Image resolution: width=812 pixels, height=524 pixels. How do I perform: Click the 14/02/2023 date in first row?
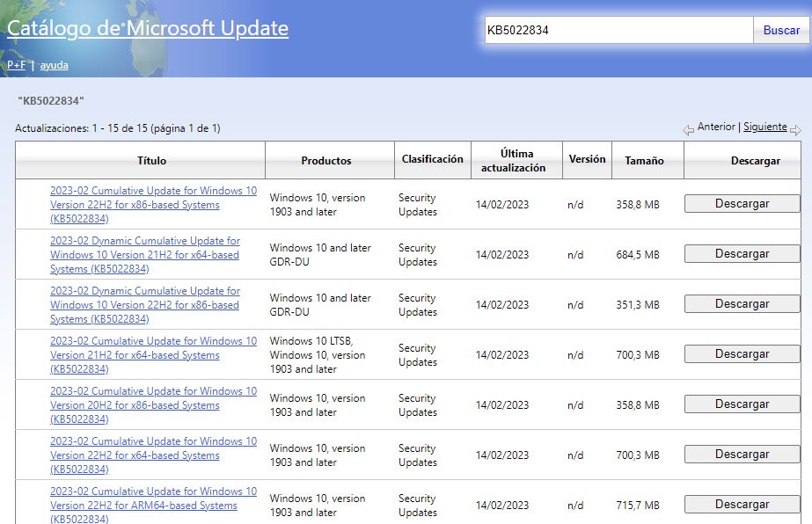[502, 205]
